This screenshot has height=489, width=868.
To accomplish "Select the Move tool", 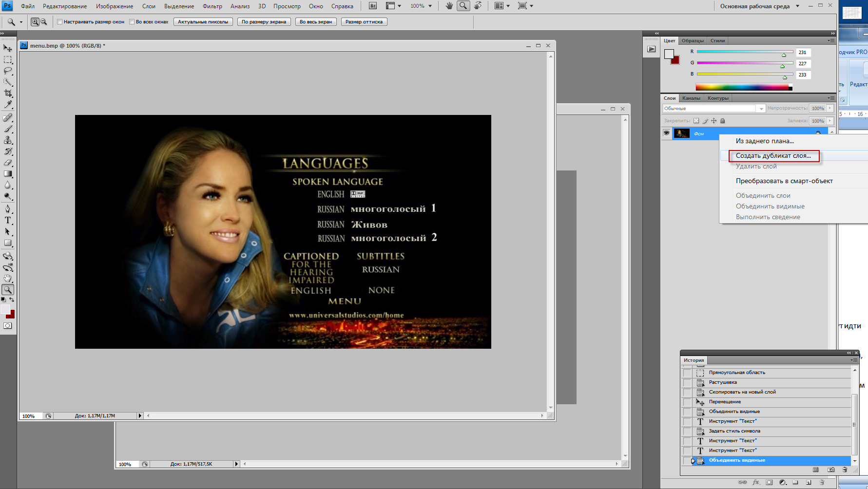I will (x=8, y=48).
